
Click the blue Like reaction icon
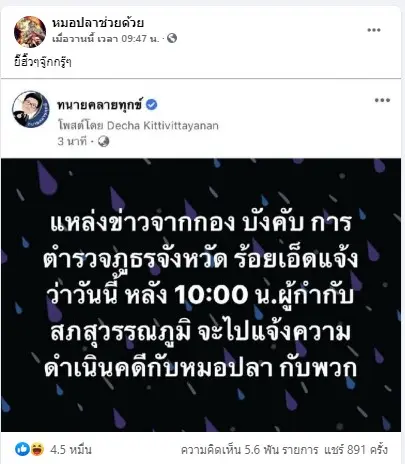(x=22, y=449)
